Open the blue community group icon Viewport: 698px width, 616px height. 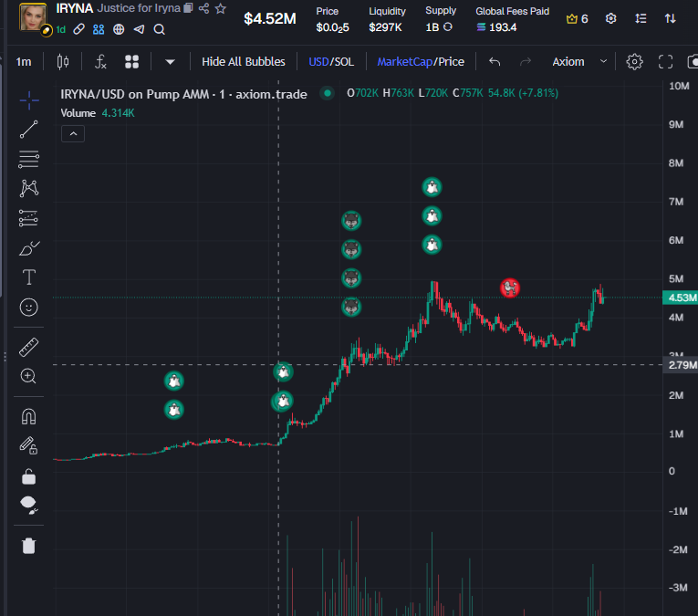click(x=99, y=29)
